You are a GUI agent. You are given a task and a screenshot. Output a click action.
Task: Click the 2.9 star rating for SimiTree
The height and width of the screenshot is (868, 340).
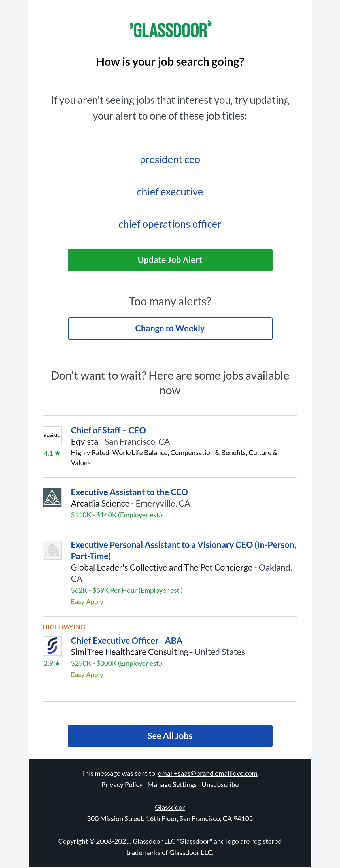tap(52, 663)
